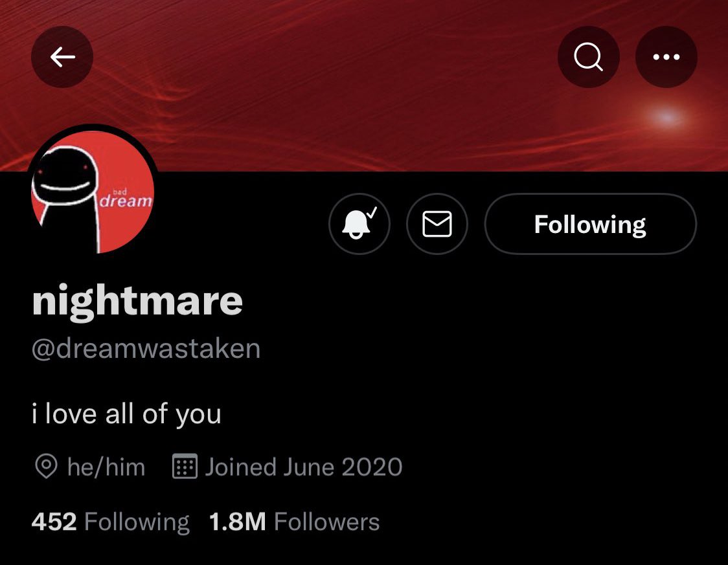Click the @dreamwastaken handle

tap(146, 349)
